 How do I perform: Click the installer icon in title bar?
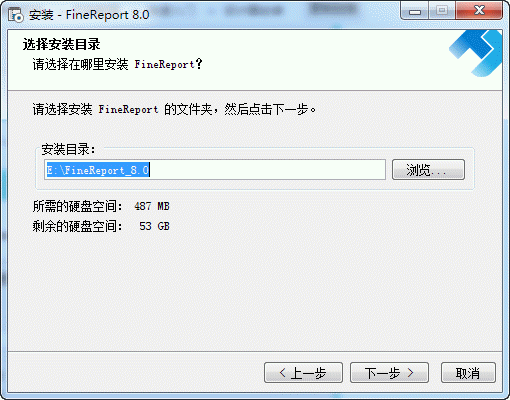coord(16,15)
